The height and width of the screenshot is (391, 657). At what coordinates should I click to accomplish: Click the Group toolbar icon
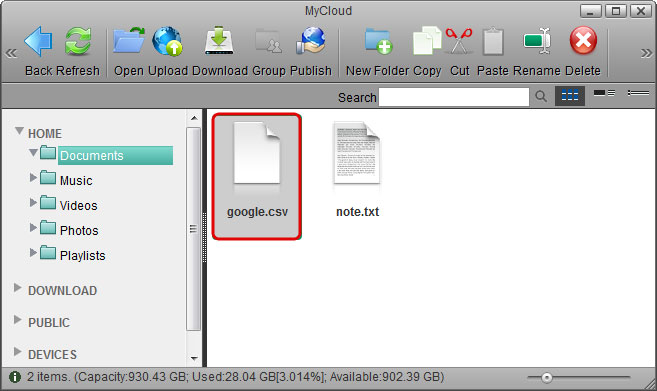268,41
